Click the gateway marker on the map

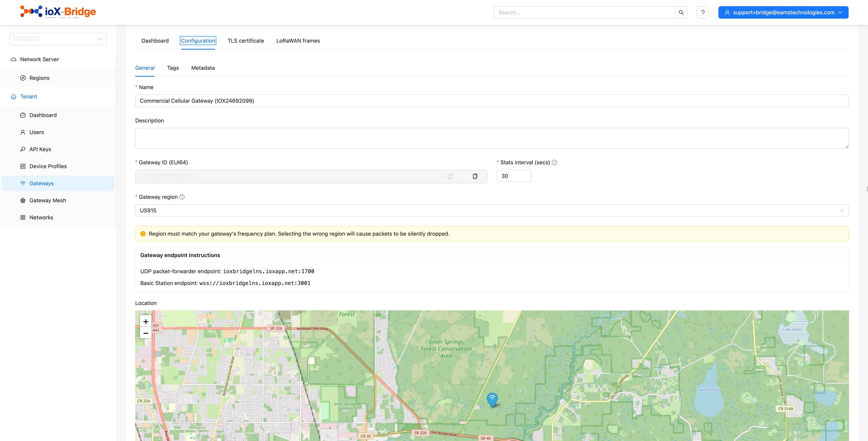click(x=492, y=400)
